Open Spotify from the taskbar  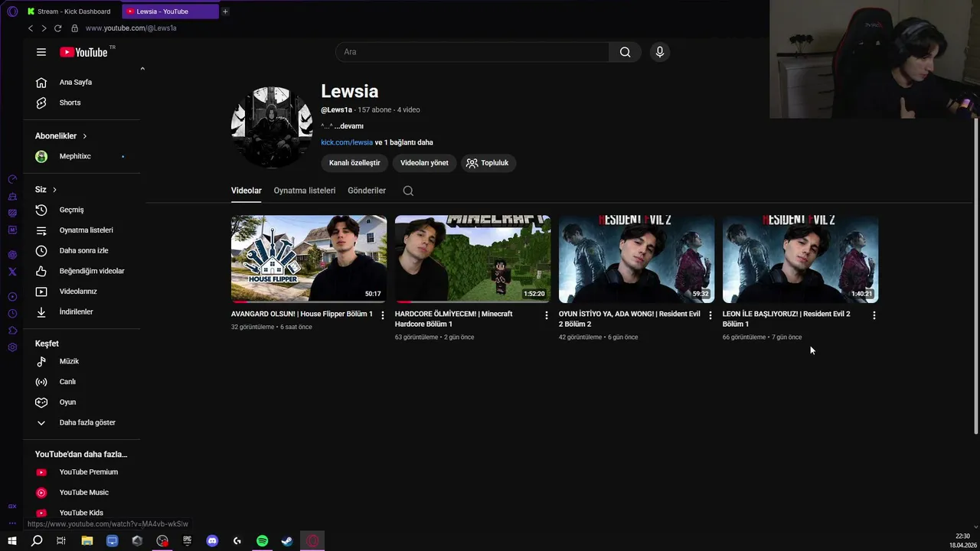click(x=263, y=541)
